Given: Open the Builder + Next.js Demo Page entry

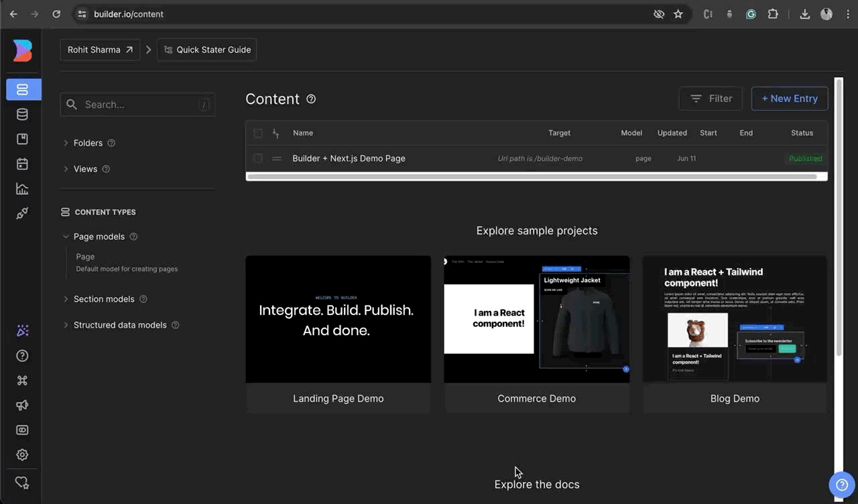Looking at the screenshot, I should click(349, 159).
